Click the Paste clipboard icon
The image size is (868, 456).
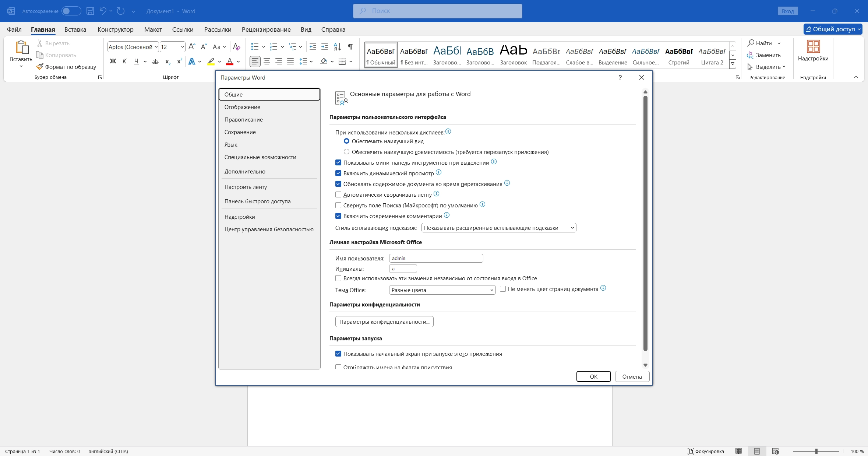click(21, 47)
